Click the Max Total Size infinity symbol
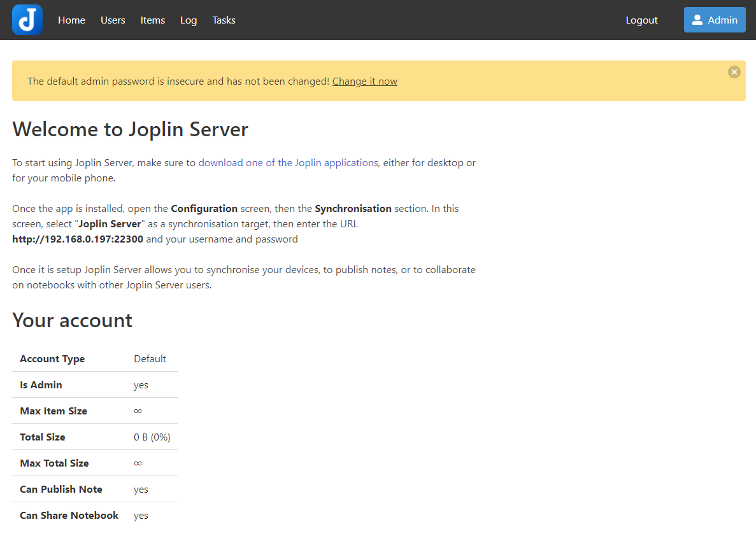The width and height of the screenshot is (756, 543). tap(138, 463)
